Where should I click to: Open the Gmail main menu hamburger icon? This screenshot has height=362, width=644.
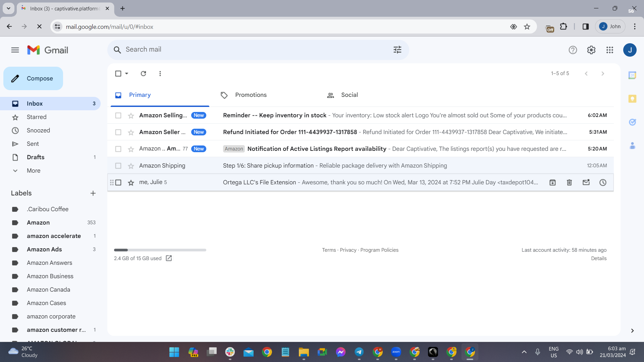coord(15,50)
